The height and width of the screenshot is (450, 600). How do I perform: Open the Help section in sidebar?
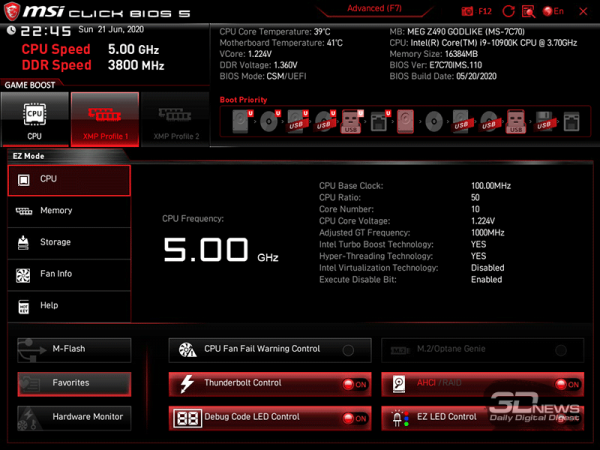click(x=68, y=306)
